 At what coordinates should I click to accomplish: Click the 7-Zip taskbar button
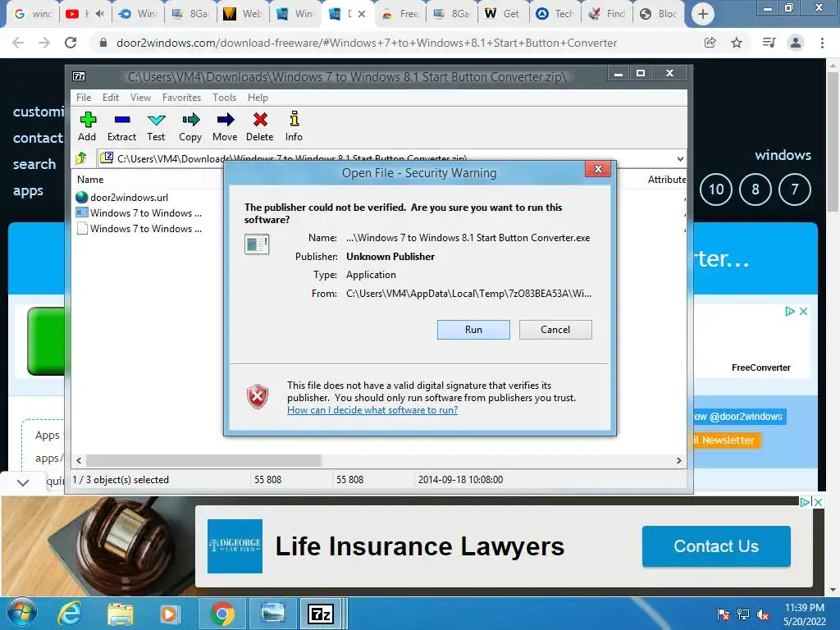coord(321,614)
